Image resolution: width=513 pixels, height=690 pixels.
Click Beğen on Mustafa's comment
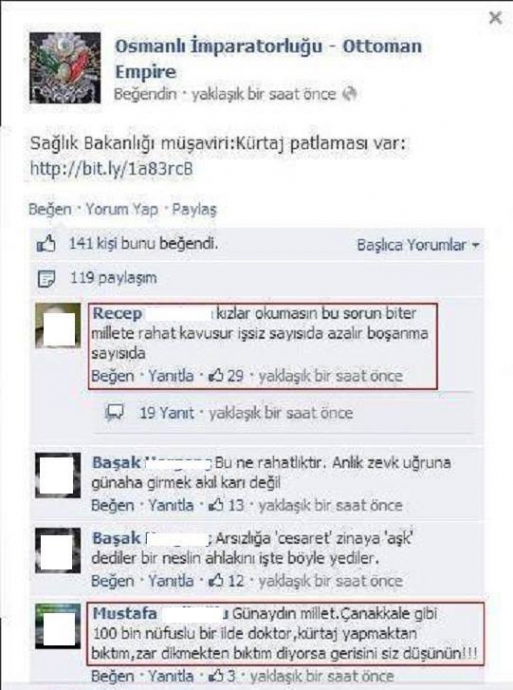[x=113, y=676]
